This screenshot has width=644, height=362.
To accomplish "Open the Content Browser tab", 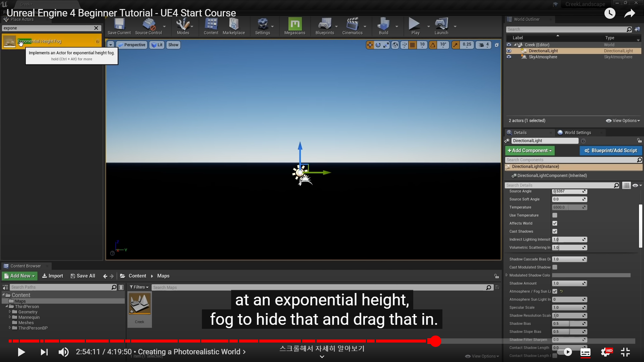I will [x=25, y=266].
